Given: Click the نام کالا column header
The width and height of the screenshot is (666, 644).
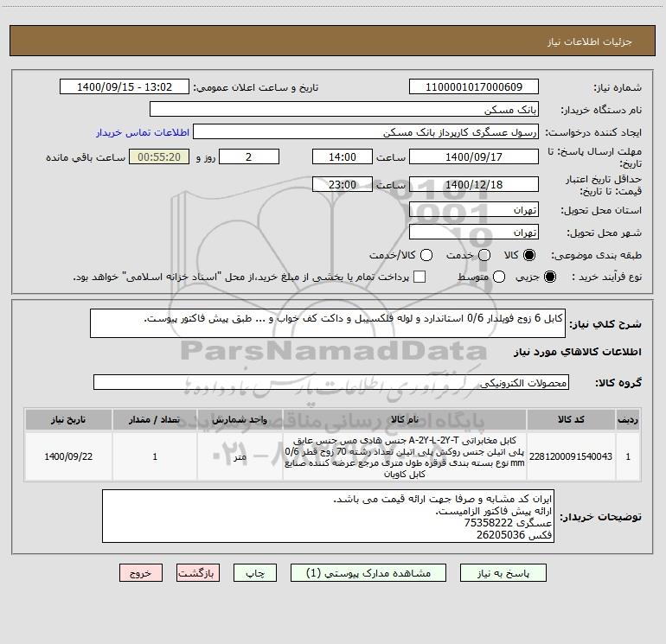Looking at the screenshot, I should point(405,420).
